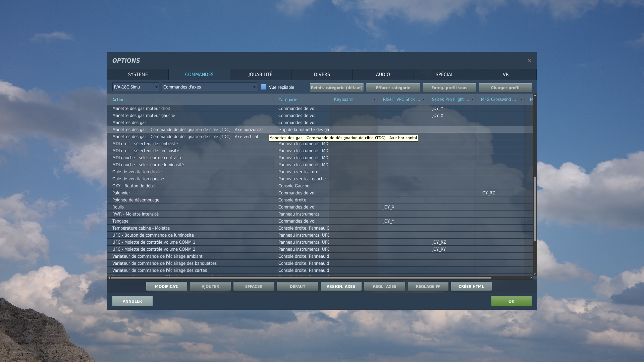The width and height of the screenshot is (644, 362).
Task: Select UFC - Bouton de commande de luminosité
Action: pos(320,235)
